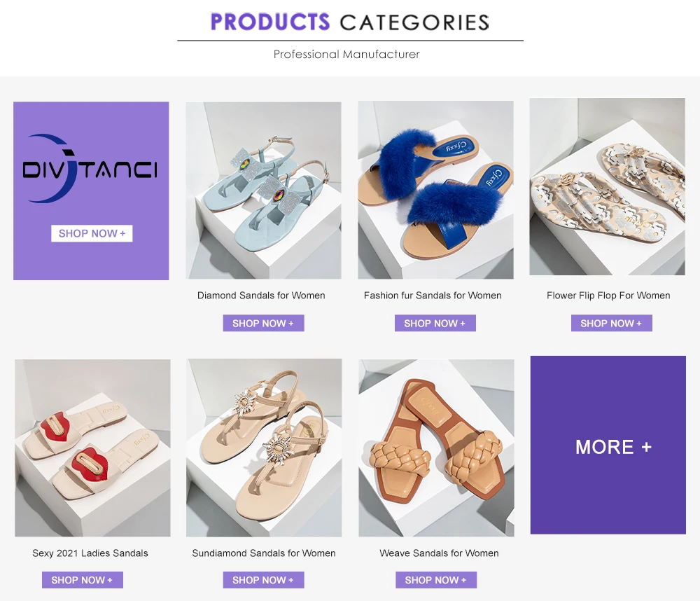The height and width of the screenshot is (601, 700).
Task: Click SHOP NOW for Sundiamond Sandals
Action: (263, 580)
